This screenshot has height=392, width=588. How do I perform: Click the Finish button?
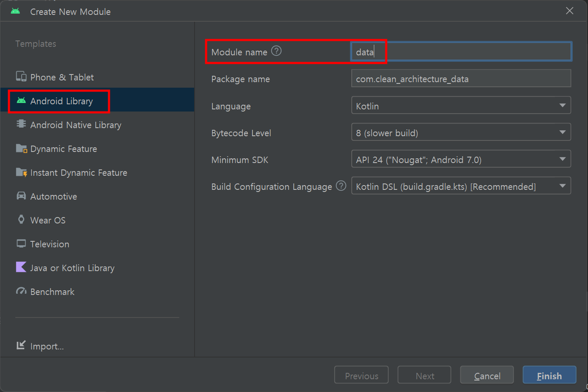(549, 375)
